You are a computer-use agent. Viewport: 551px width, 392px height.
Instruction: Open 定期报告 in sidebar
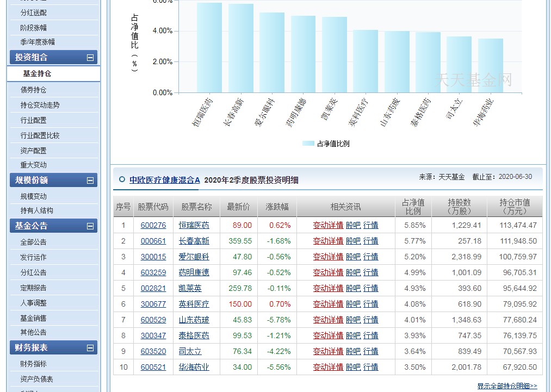(x=33, y=288)
